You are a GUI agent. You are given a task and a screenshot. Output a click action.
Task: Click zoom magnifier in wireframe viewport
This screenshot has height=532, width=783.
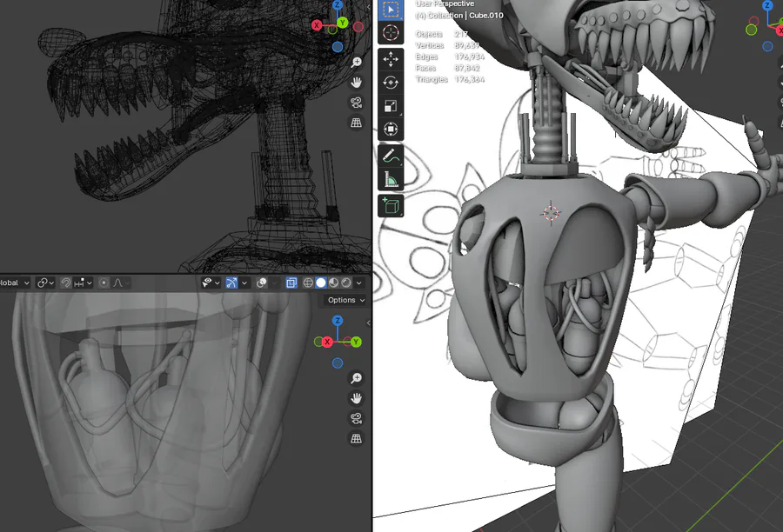point(356,62)
